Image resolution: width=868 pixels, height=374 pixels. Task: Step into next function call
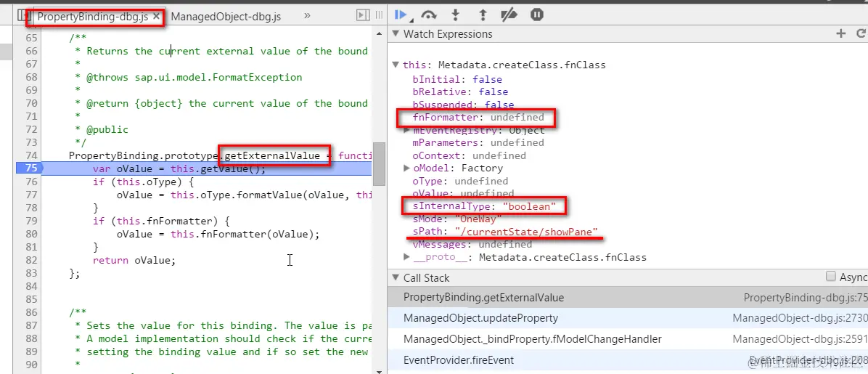pyautogui.click(x=456, y=15)
